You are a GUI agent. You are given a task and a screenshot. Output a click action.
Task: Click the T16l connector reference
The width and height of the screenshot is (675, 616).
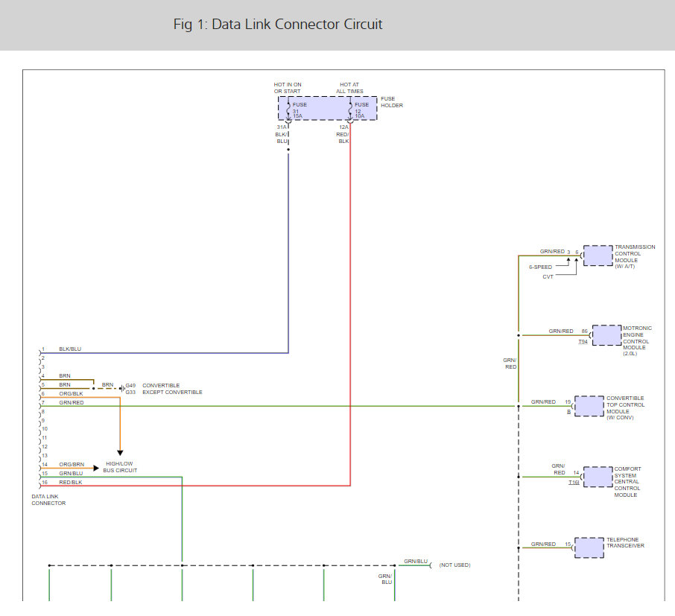(574, 483)
